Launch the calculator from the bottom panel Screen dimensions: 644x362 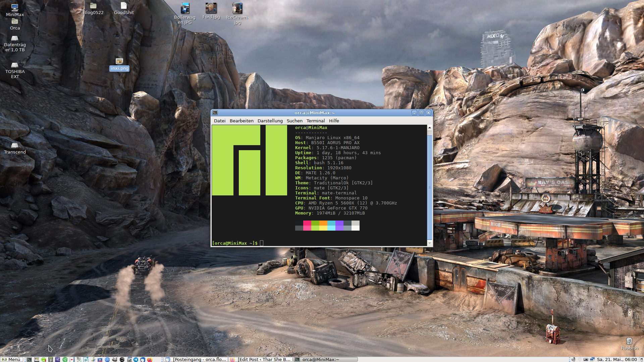[51, 359]
